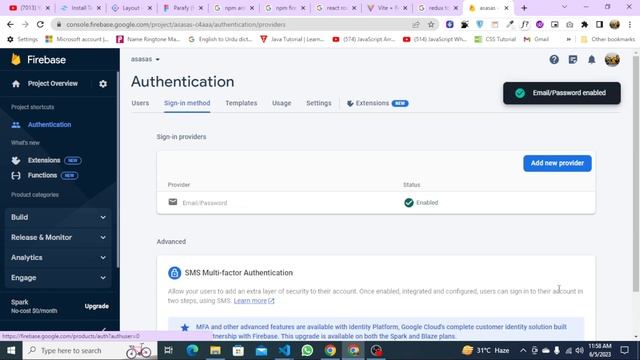Open CSS Tutorial bookmark

click(495, 39)
